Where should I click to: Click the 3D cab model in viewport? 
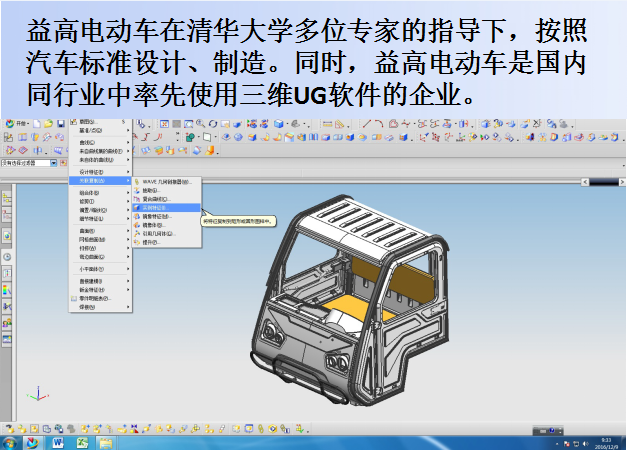(350, 300)
